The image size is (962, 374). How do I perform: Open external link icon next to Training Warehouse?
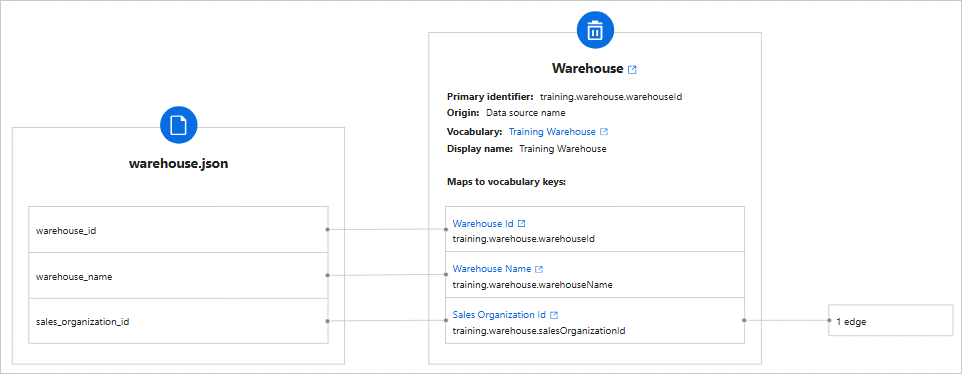pos(604,132)
